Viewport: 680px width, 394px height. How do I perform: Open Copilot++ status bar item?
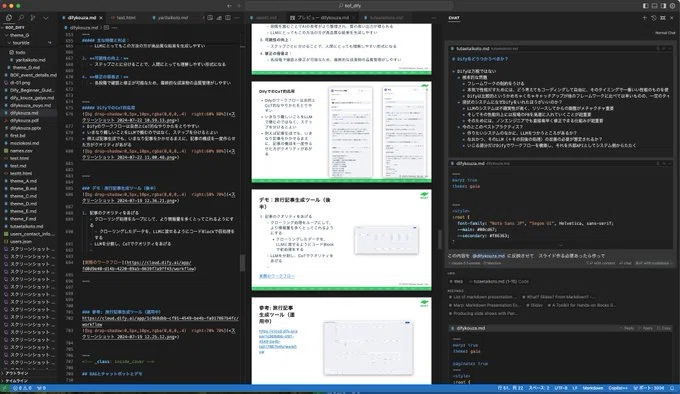pyautogui.click(x=618, y=388)
